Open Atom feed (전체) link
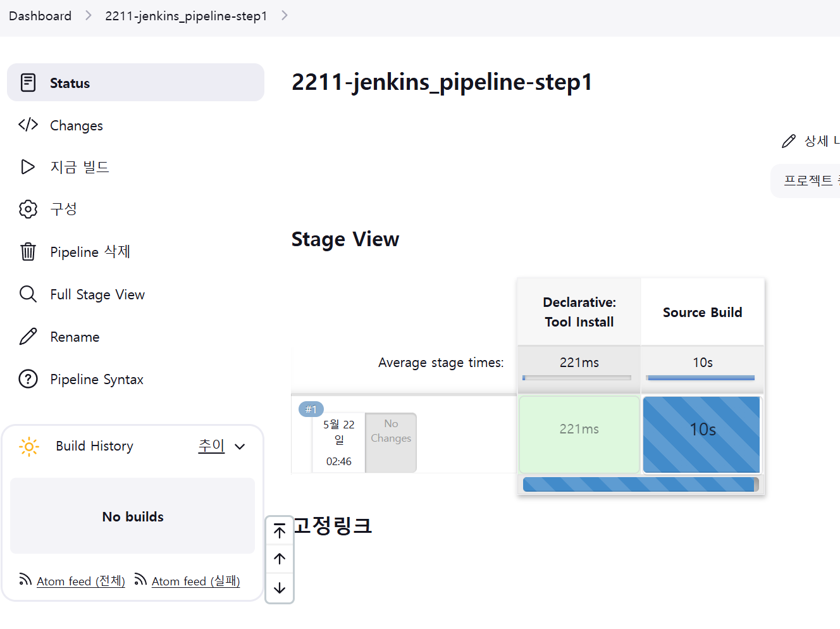The image size is (840, 629). [81, 581]
